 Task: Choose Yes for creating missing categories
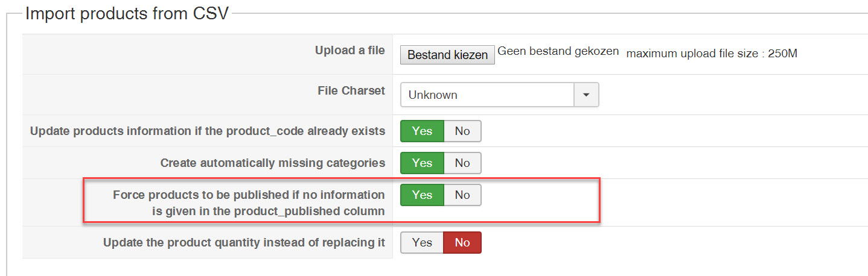point(422,163)
